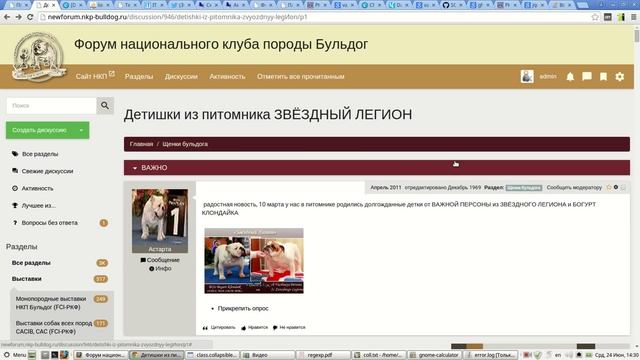Open forum settings gear icon
This screenshot has width=640, height=360.
point(620,76)
